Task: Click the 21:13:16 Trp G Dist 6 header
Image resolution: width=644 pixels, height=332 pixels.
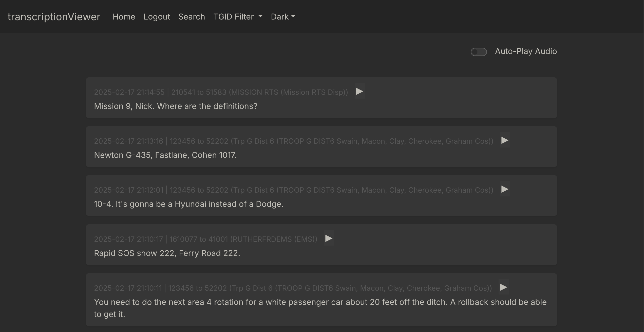Action: 293,141
